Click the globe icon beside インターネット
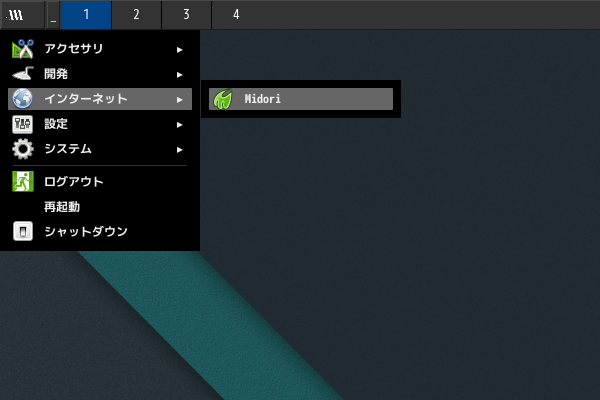The image size is (600, 400). [23, 99]
